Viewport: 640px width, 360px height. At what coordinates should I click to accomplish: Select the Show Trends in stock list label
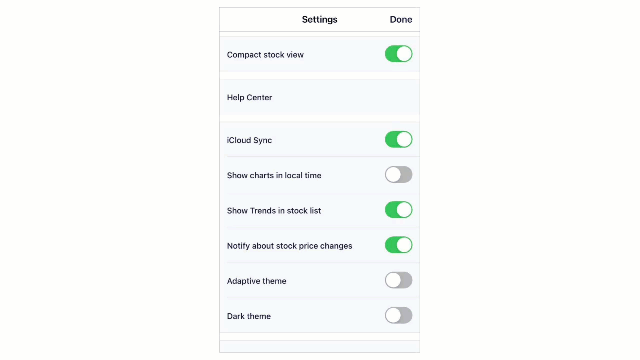coord(274,211)
